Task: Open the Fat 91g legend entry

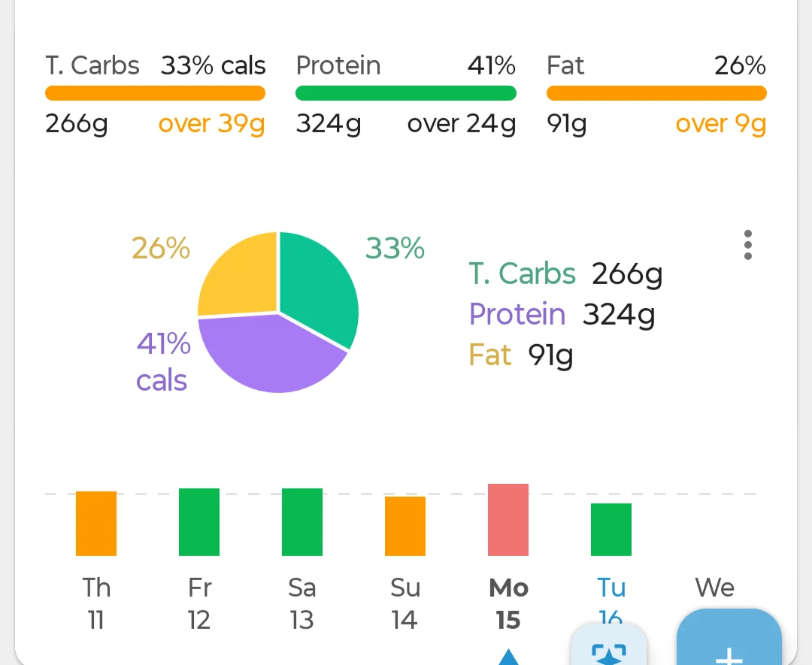Action: click(x=521, y=355)
